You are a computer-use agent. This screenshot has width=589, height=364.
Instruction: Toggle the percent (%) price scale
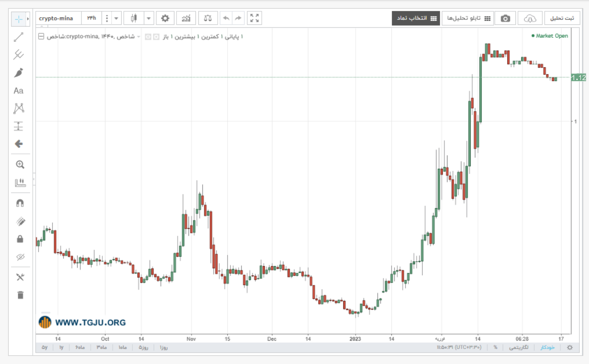point(495,348)
